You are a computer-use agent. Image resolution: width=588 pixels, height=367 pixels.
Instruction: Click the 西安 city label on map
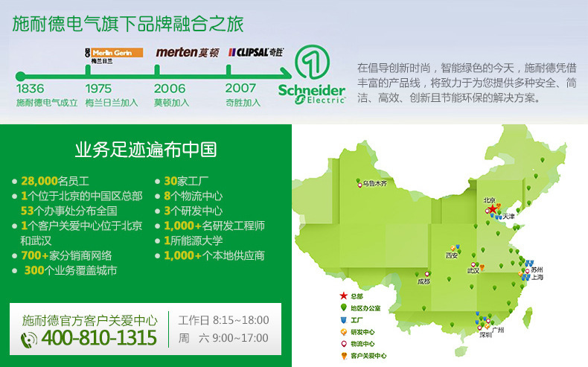click(452, 255)
